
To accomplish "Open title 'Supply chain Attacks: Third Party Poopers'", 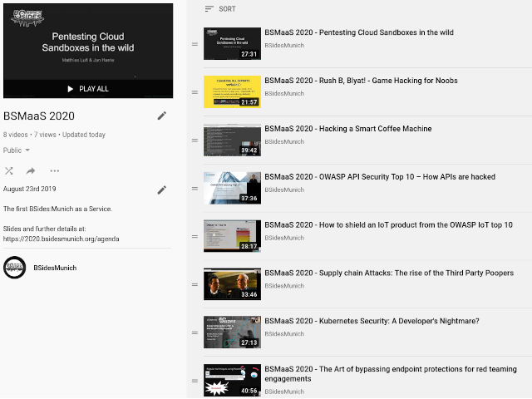I will coord(389,273).
